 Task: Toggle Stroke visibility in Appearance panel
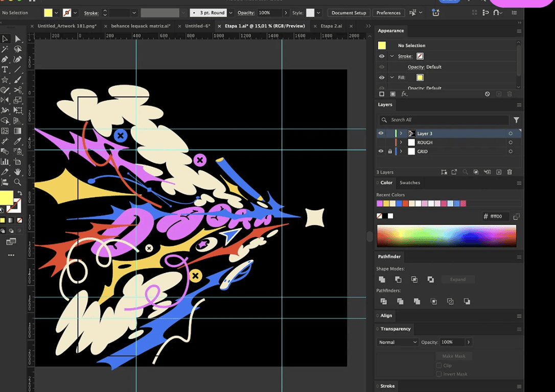pyautogui.click(x=382, y=56)
